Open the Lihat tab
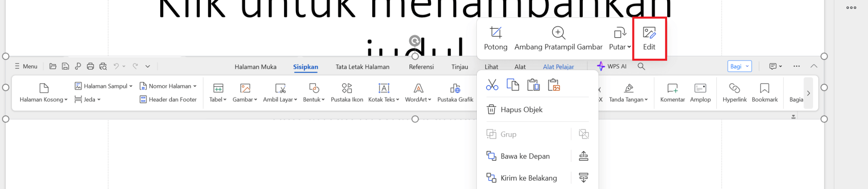868x189 pixels. click(492, 67)
